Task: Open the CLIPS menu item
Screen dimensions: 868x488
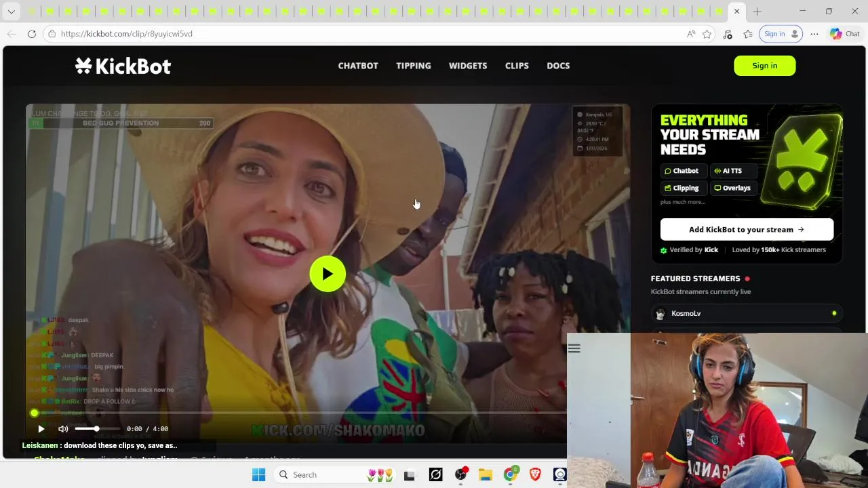Action: [x=517, y=66]
